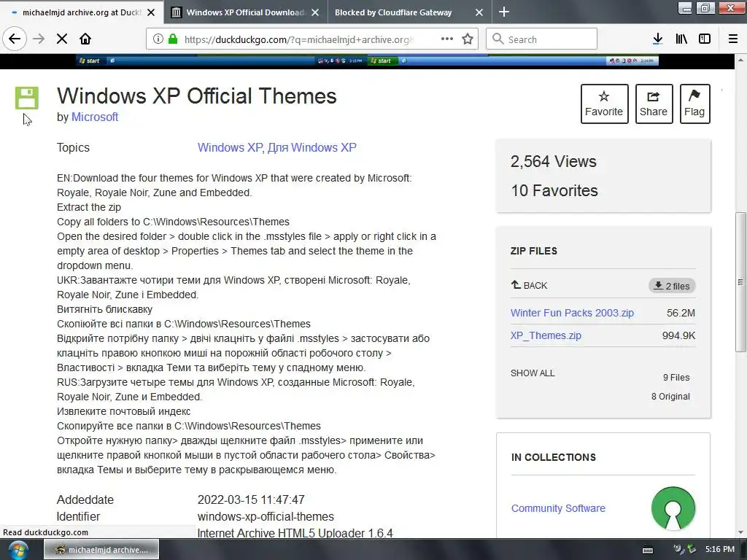The width and height of the screenshot is (747, 560).
Task: Share this archive item
Action: pyautogui.click(x=654, y=104)
